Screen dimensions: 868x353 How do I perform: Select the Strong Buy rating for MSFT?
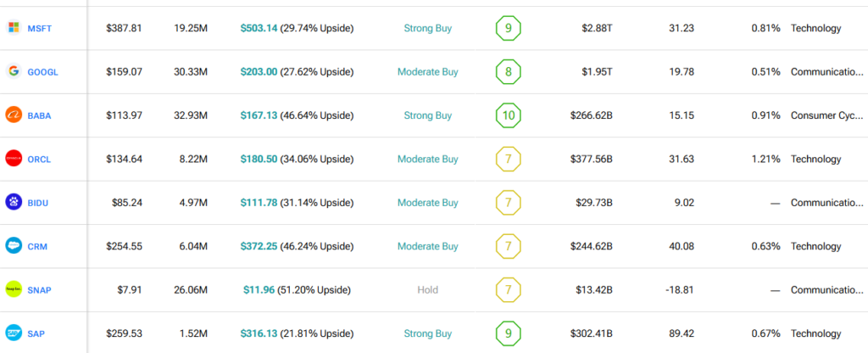[x=427, y=28]
